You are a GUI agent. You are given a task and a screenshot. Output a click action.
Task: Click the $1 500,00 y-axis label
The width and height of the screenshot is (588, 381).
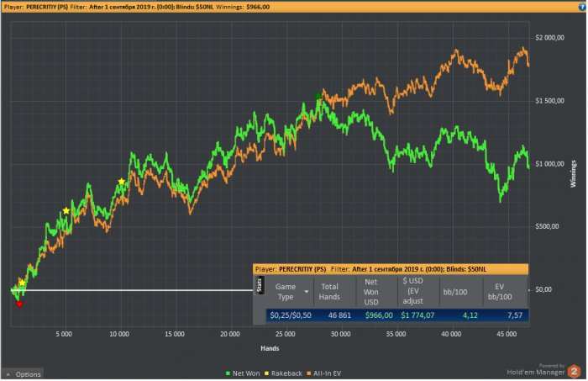pos(549,101)
